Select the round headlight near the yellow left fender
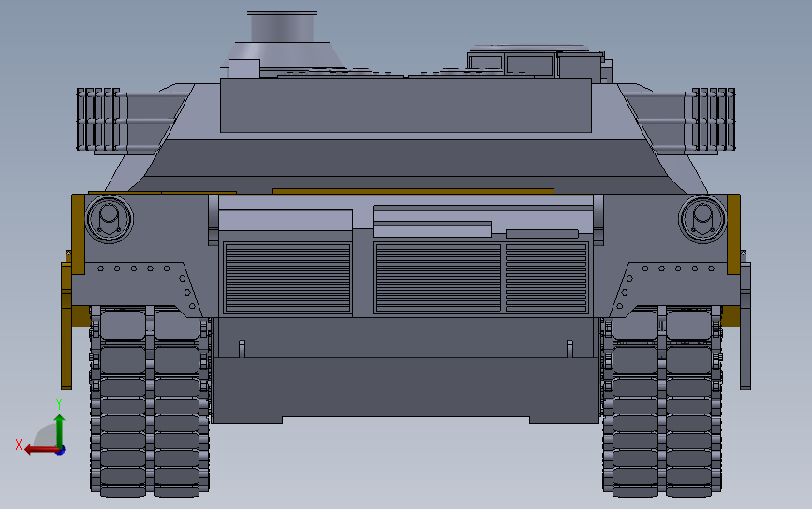 pos(110,219)
